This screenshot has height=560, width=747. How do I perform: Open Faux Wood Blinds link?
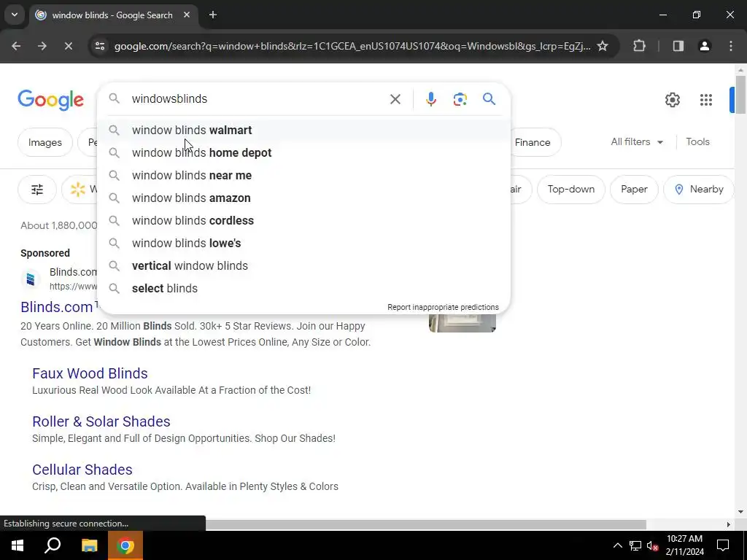pyautogui.click(x=90, y=373)
